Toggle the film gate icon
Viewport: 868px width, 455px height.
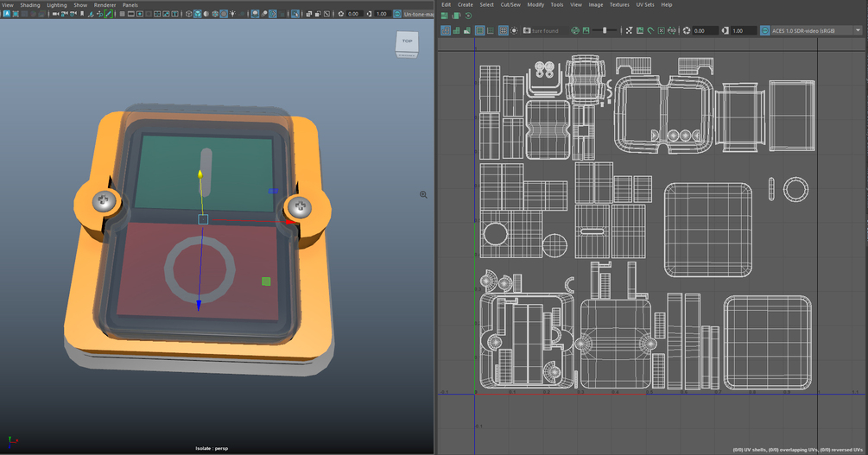tap(131, 14)
